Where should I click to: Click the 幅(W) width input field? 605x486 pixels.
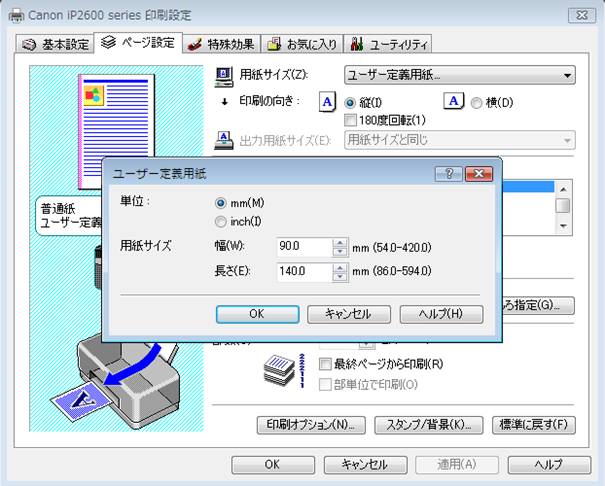(304, 247)
